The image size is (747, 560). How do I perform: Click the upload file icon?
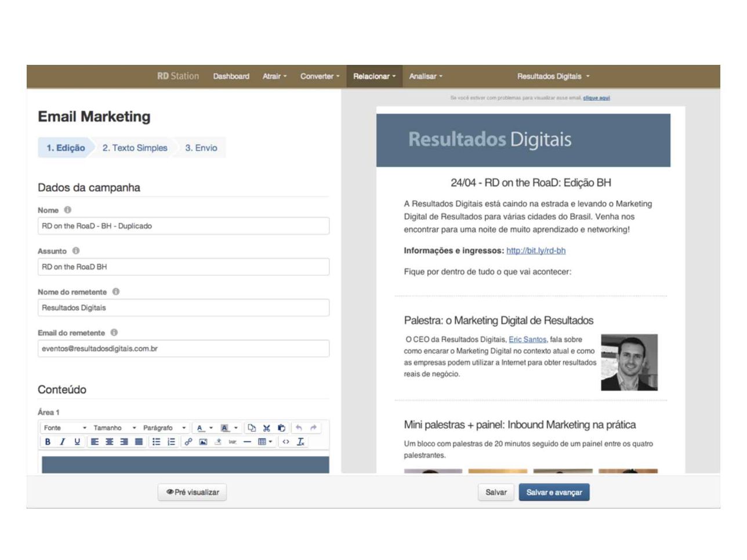tap(218, 442)
